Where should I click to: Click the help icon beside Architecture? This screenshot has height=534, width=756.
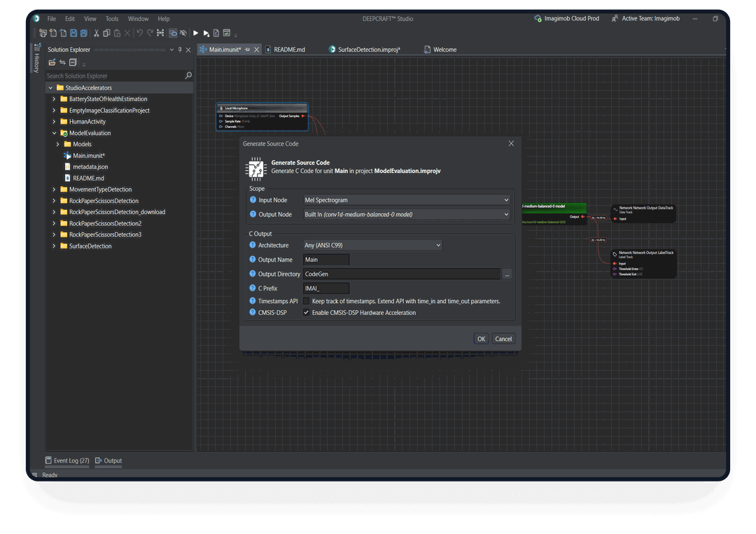(253, 246)
